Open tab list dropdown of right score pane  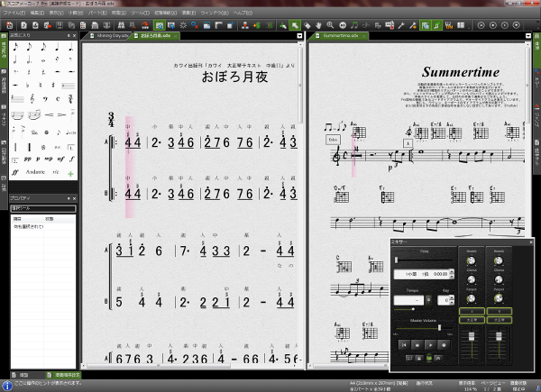[x=527, y=36]
